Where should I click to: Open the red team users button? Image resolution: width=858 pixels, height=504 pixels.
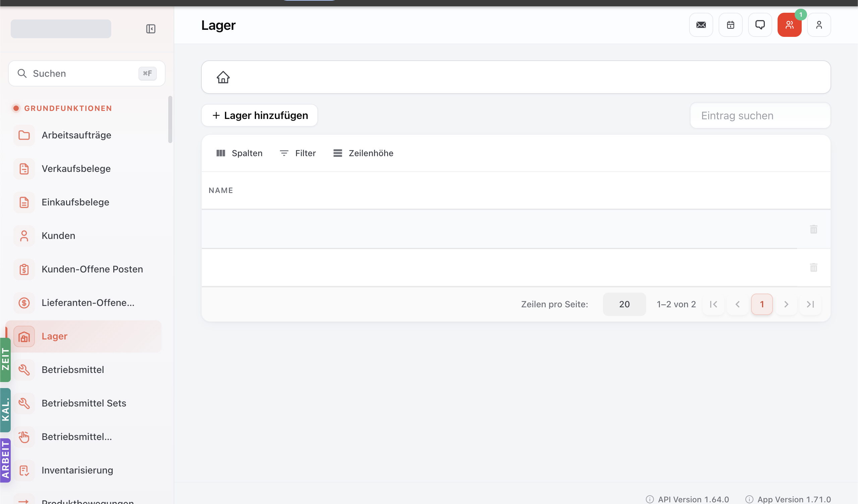789,25
